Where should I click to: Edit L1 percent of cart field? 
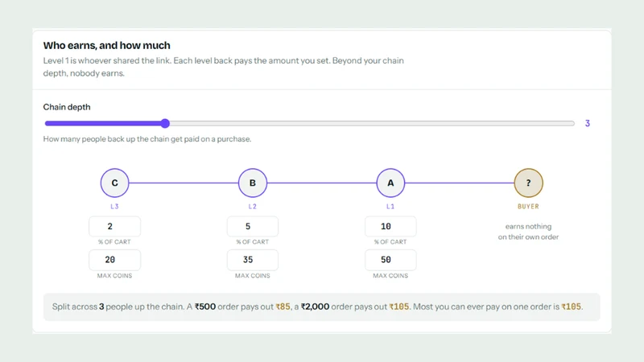click(390, 226)
